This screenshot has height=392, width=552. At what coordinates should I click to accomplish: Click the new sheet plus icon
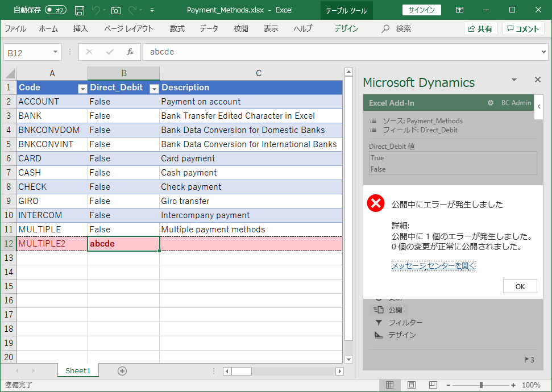pos(122,371)
